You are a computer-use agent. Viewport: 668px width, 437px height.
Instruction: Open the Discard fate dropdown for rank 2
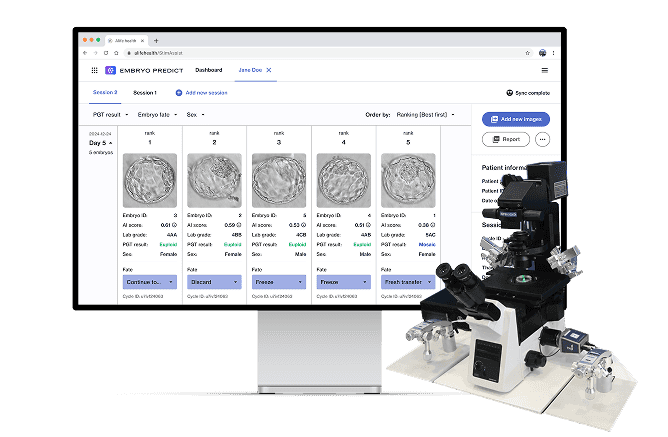214,282
